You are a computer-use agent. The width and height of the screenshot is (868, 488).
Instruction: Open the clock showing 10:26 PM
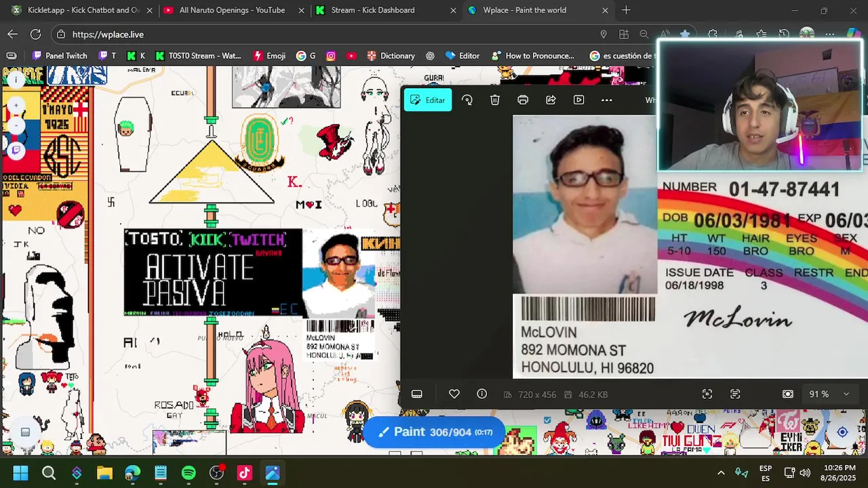coord(840,473)
